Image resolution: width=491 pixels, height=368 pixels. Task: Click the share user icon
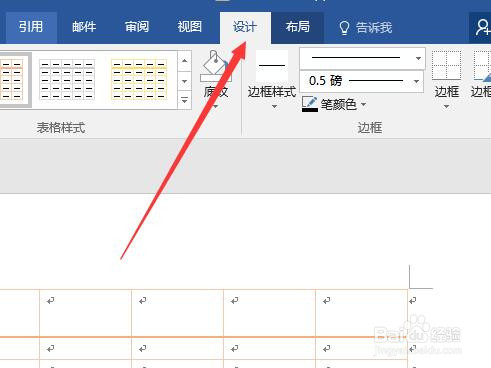482,27
